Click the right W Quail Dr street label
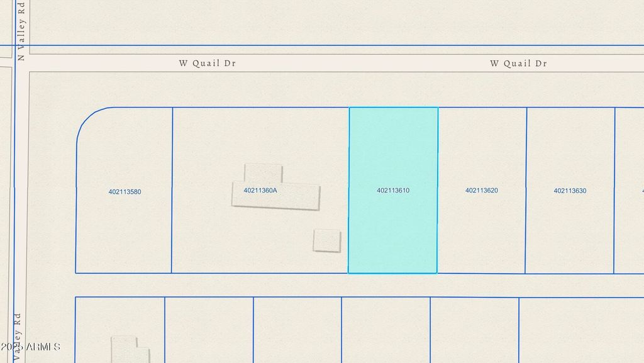Image resolution: width=644 pixels, height=363 pixels. (x=518, y=64)
